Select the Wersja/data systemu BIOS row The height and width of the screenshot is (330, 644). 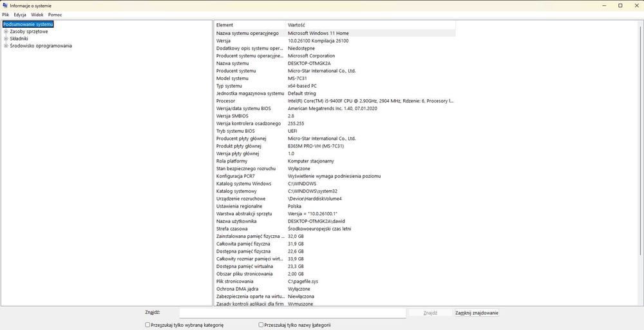335,108
